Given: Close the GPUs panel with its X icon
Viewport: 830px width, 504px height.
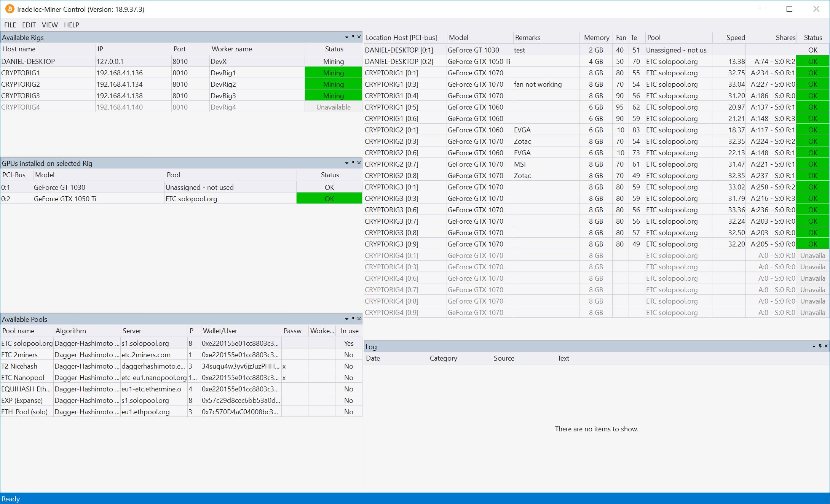Looking at the screenshot, I should point(358,162).
